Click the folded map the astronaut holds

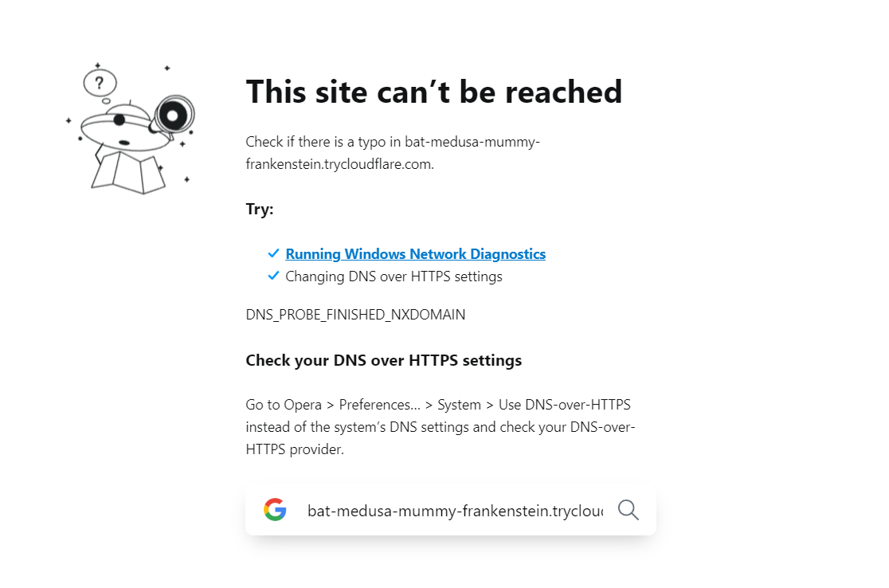(129, 172)
